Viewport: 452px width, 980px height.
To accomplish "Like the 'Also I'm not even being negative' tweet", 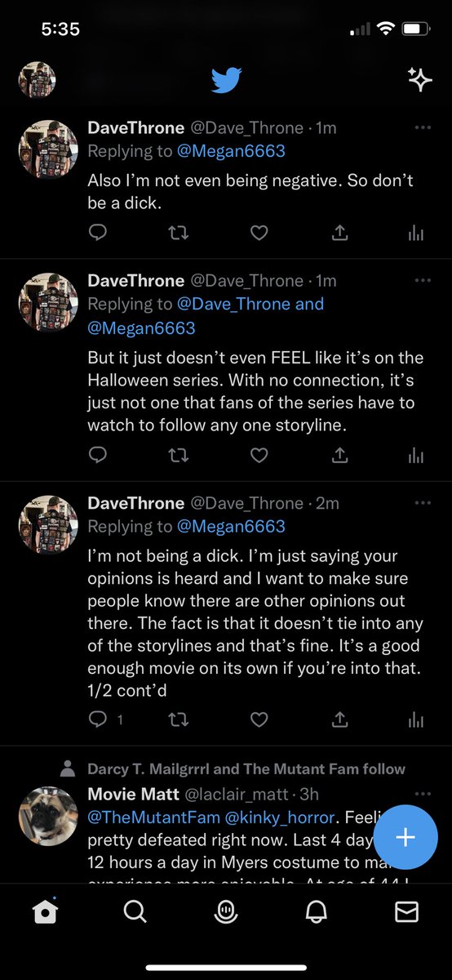I will click(x=259, y=234).
